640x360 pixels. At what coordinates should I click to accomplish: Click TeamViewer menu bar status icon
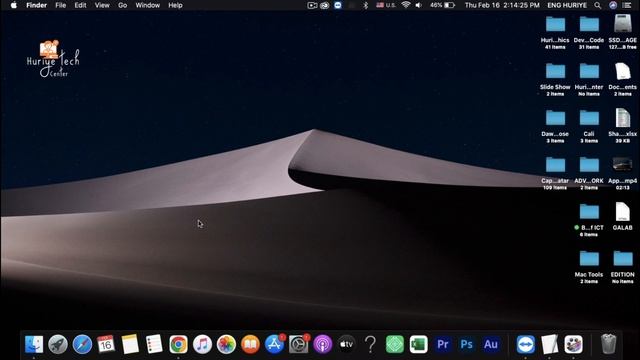tap(338, 5)
